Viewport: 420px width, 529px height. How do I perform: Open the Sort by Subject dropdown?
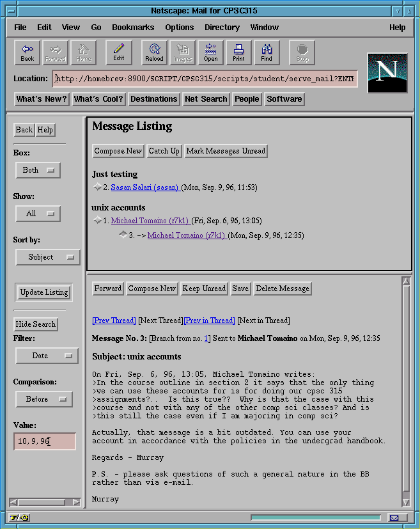[x=48, y=257]
